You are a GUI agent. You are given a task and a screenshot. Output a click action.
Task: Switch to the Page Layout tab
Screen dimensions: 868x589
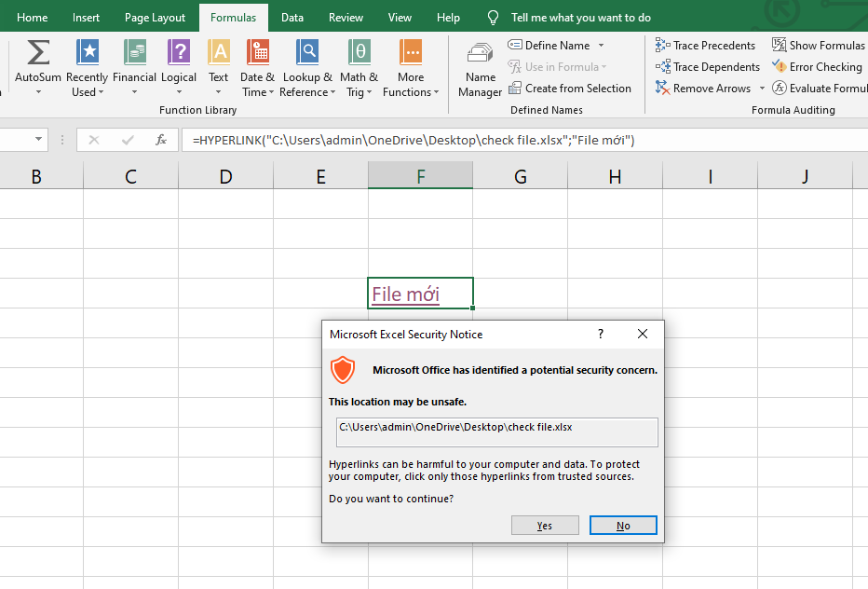click(155, 18)
